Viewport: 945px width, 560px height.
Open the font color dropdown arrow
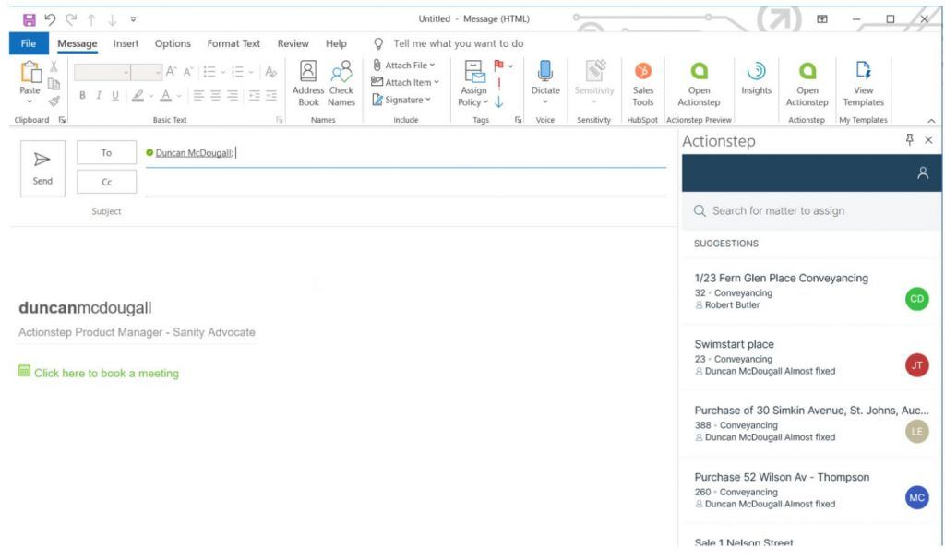click(179, 96)
